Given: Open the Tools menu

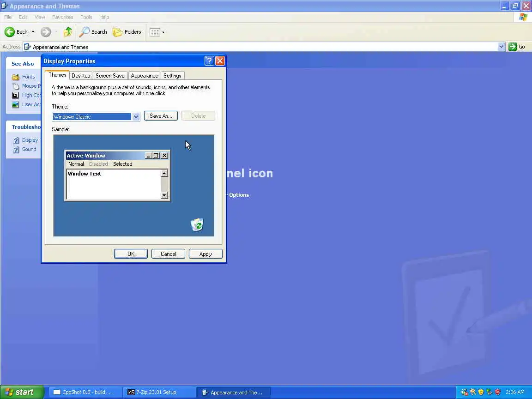Looking at the screenshot, I should [x=86, y=17].
